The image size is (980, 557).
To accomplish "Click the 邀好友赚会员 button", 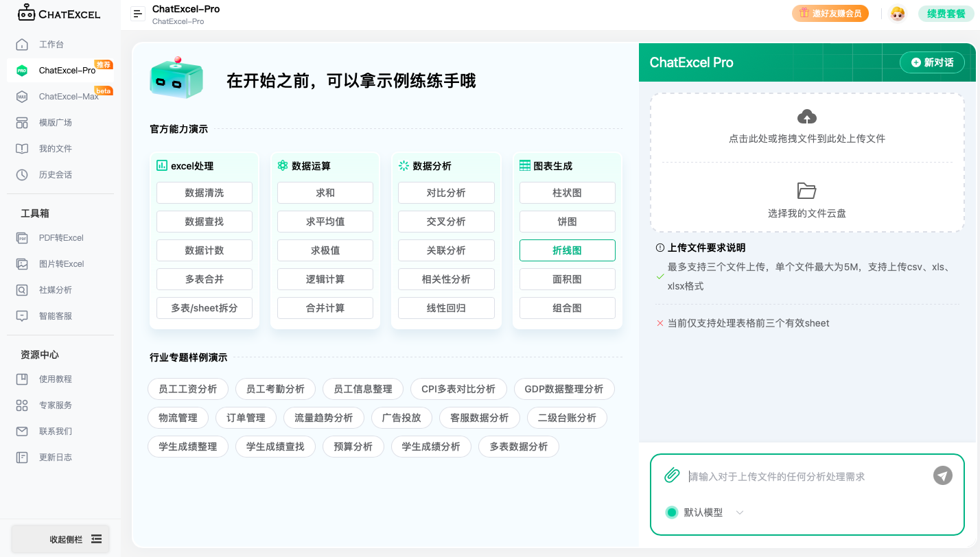I will click(830, 14).
